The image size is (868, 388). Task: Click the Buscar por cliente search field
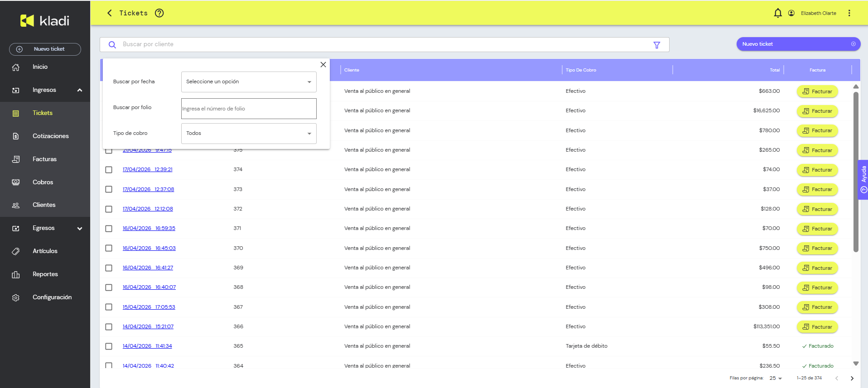pyautogui.click(x=384, y=44)
